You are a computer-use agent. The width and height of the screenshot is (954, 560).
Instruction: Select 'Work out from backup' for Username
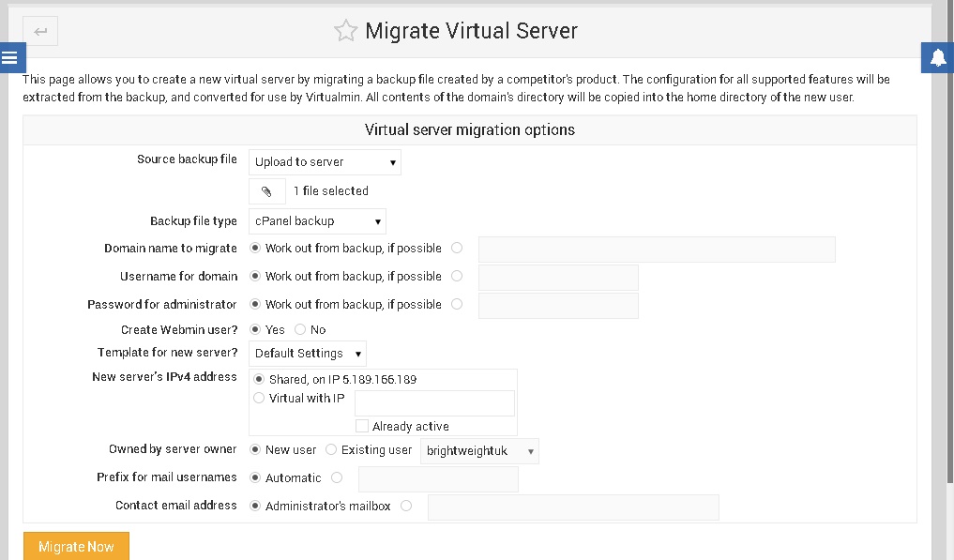255,276
